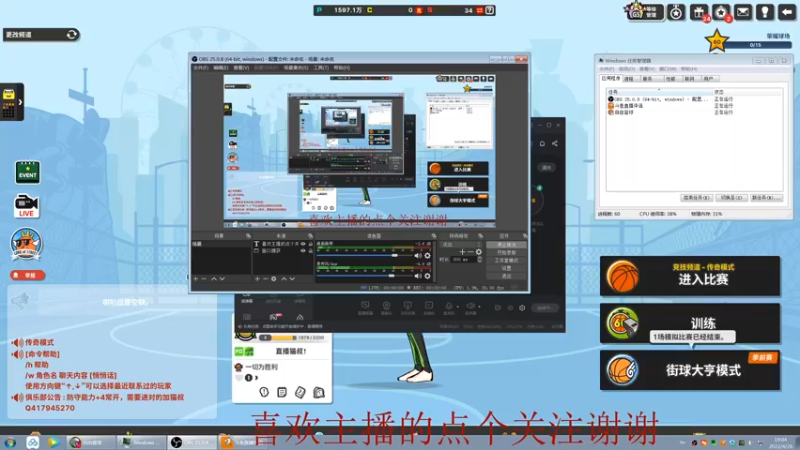Open source properties gear in OBS sources
The height and width of the screenshot is (450, 800).
pyautogui.click(x=273, y=279)
